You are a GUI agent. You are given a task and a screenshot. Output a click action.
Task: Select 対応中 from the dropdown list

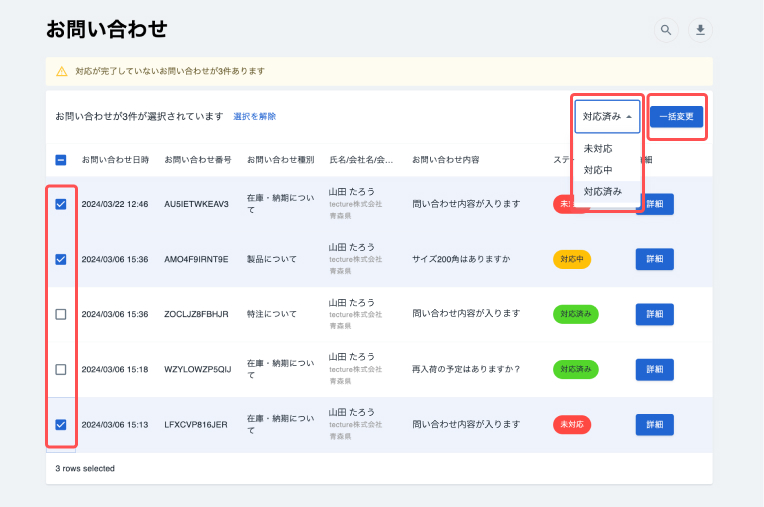point(598,170)
